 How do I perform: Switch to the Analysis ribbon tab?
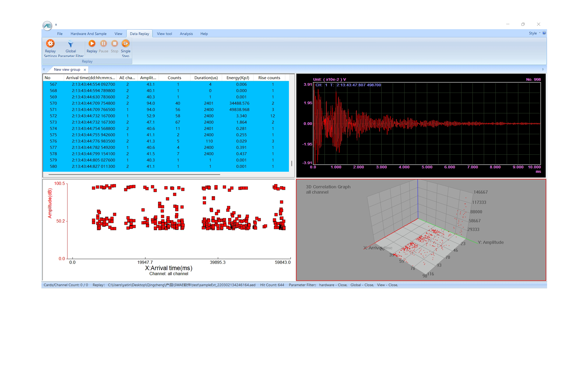tap(186, 34)
